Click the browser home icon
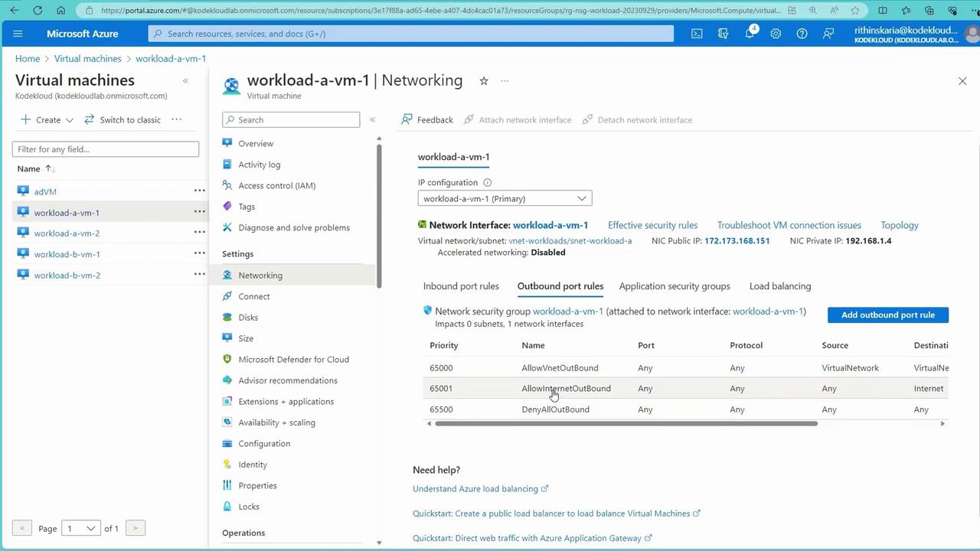Screen dimensions: 980x551 pyautogui.click(x=61, y=11)
